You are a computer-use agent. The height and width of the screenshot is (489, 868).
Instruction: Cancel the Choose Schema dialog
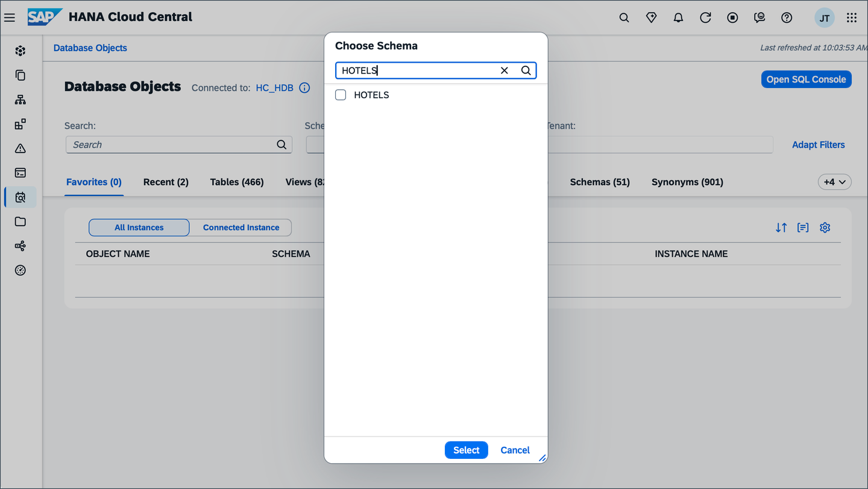515,450
